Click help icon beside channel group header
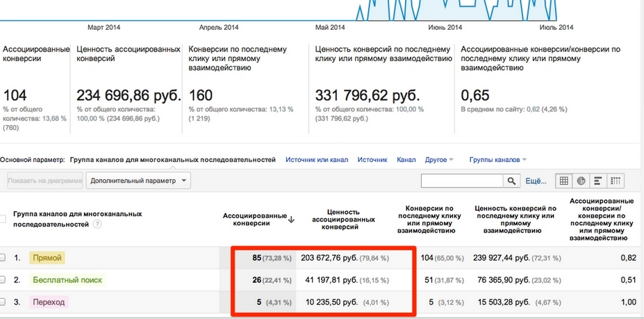 tap(97, 224)
